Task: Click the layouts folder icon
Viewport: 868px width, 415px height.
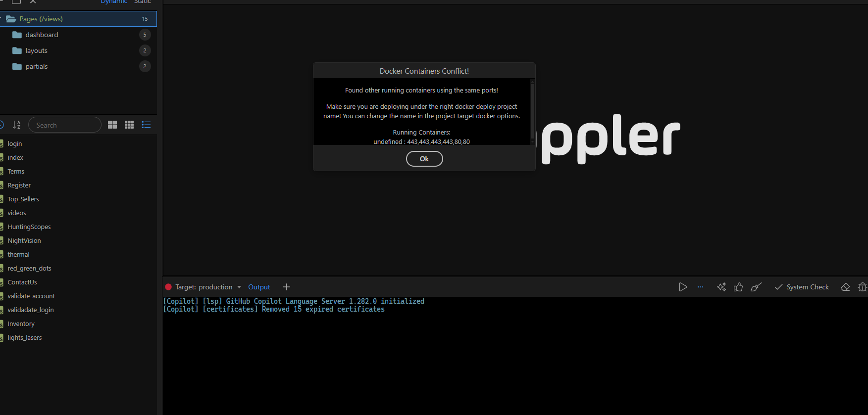Action: click(x=17, y=50)
